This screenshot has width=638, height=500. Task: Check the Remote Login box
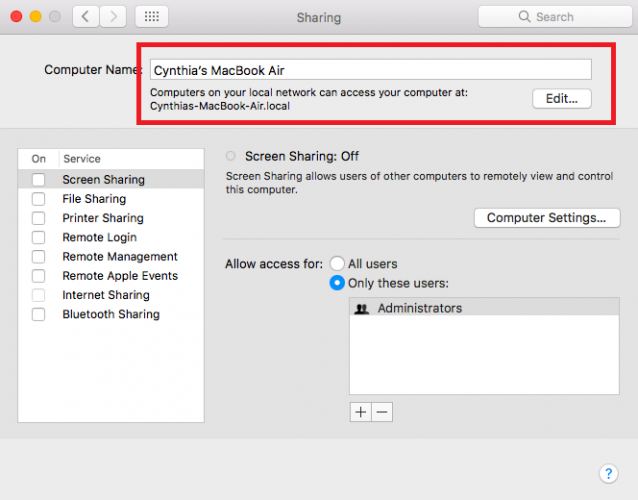[39, 237]
